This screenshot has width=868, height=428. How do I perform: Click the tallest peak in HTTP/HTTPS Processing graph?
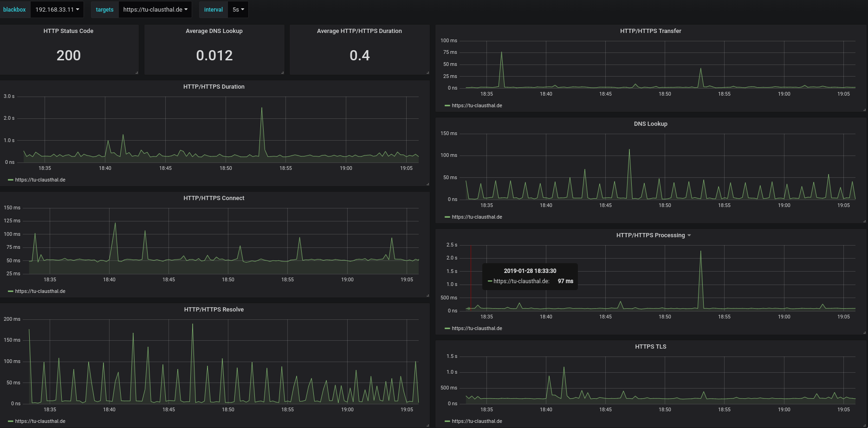(700, 252)
